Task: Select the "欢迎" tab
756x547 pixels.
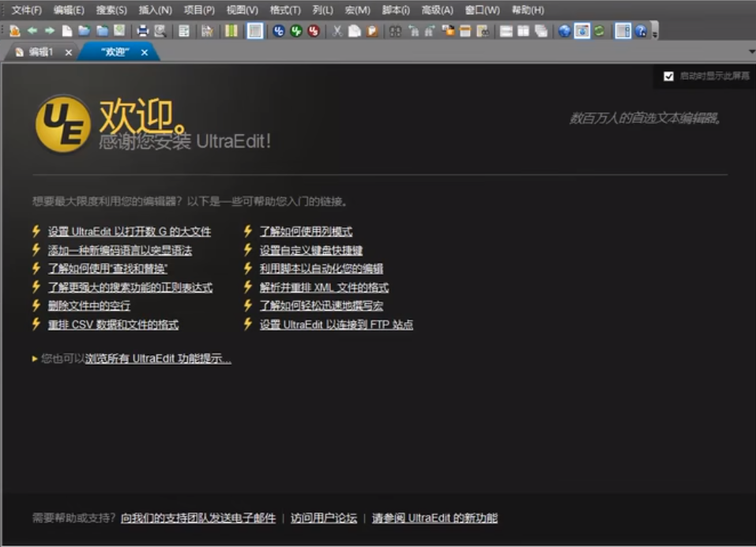Action: click(x=115, y=51)
